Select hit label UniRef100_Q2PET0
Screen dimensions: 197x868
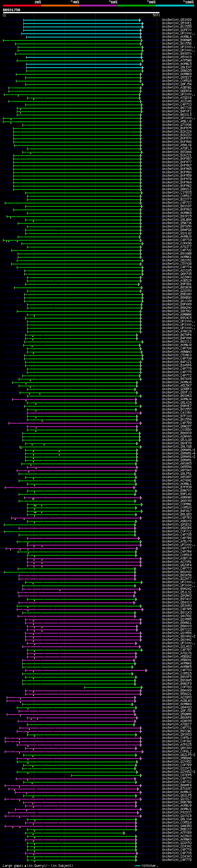pyautogui.click(x=177, y=30)
